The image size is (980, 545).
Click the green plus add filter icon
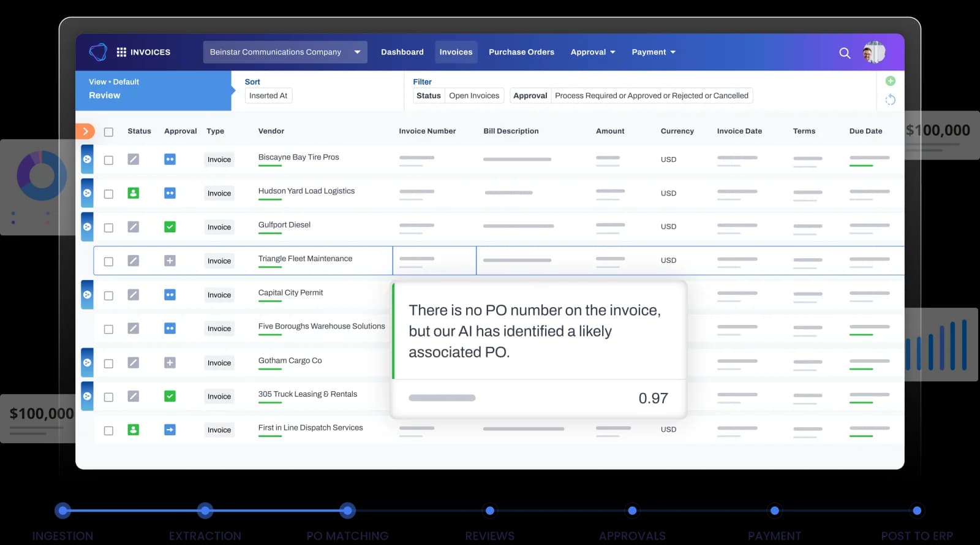tap(891, 81)
